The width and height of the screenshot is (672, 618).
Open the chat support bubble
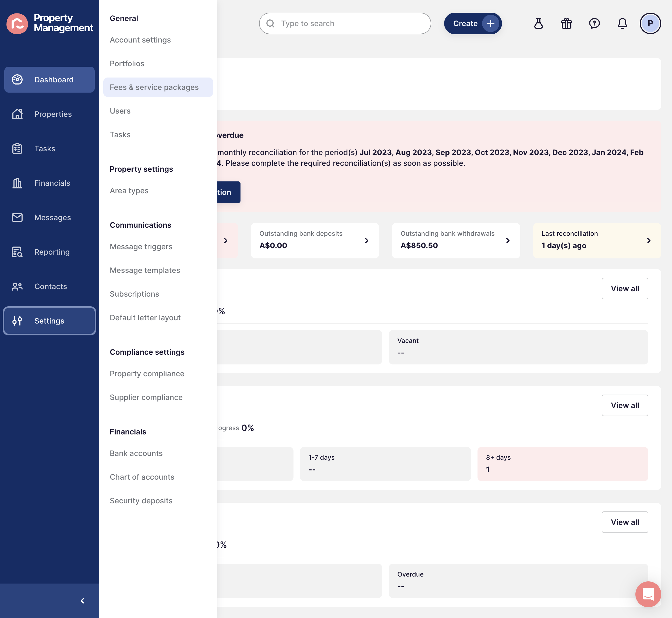pos(648,594)
